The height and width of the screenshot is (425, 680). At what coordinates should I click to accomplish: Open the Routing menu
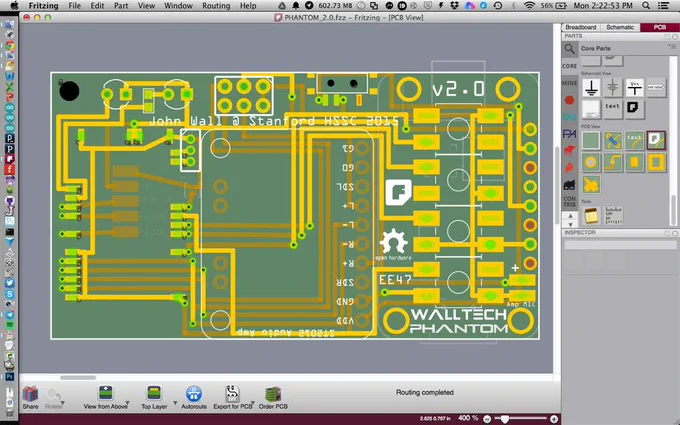point(216,6)
